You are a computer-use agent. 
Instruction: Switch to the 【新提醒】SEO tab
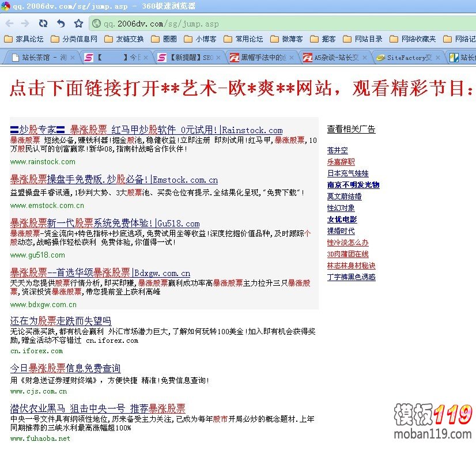(190, 58)
